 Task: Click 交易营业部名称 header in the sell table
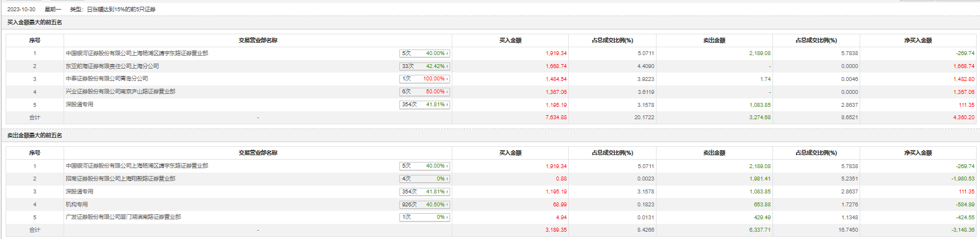click(x=258, y=153)
